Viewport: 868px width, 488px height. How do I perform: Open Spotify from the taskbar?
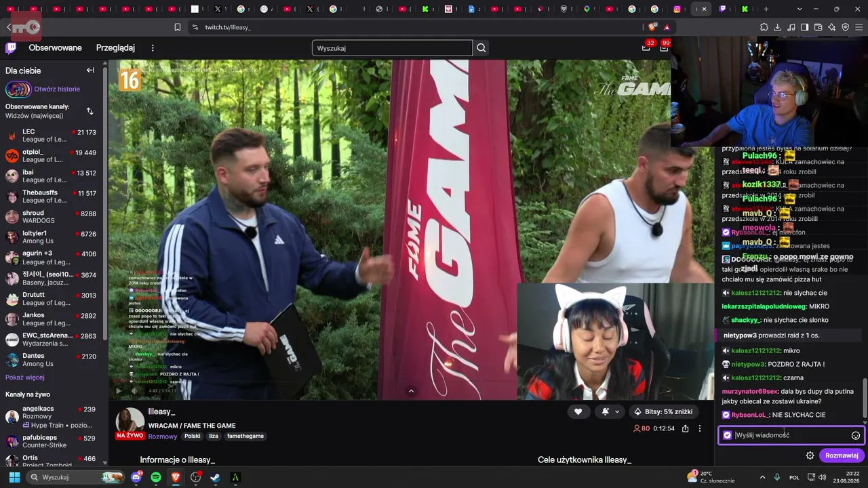coord(156,477)
